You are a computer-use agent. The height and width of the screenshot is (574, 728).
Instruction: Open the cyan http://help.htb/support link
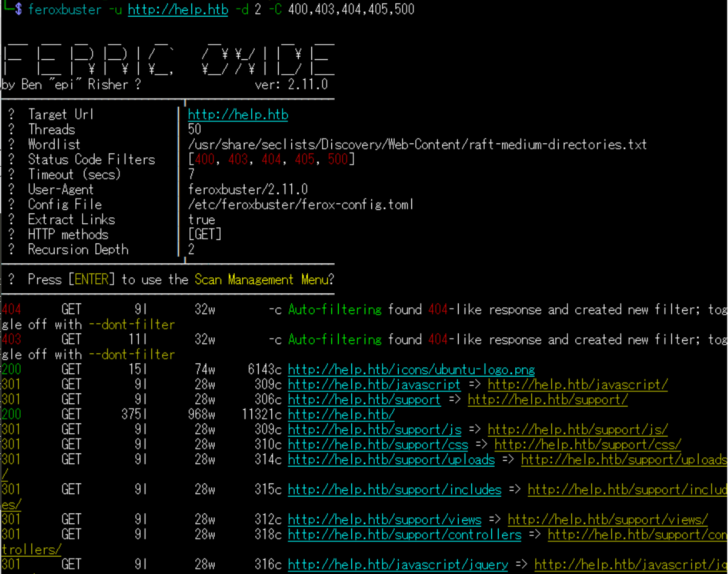point(364,399)
